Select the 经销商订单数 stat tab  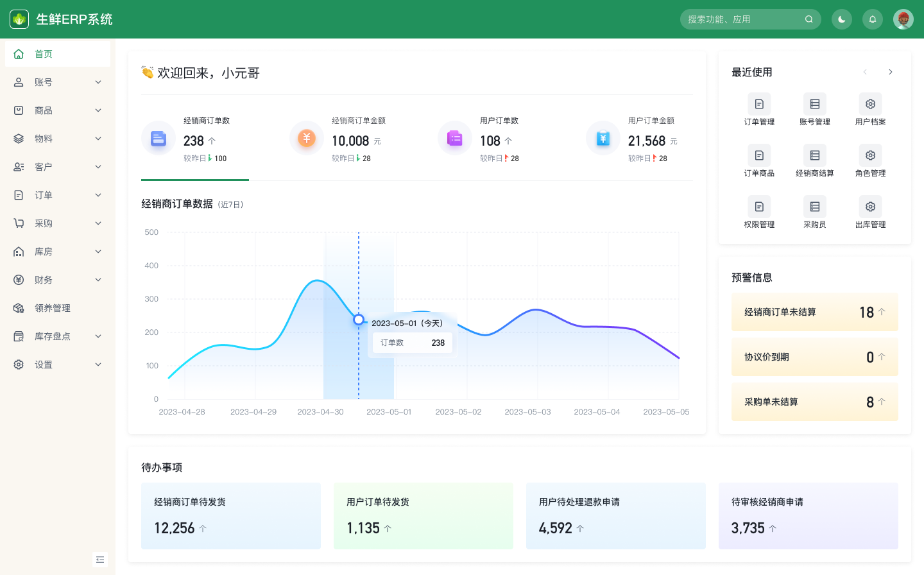coord(195,139)
